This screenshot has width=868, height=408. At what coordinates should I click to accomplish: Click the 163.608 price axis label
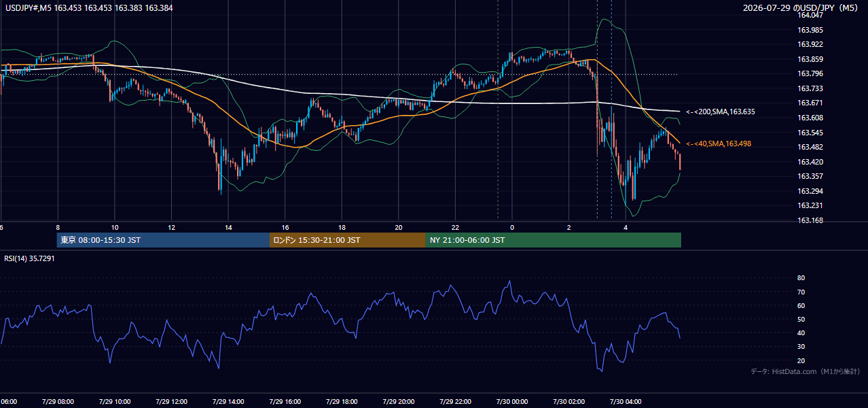810,118
